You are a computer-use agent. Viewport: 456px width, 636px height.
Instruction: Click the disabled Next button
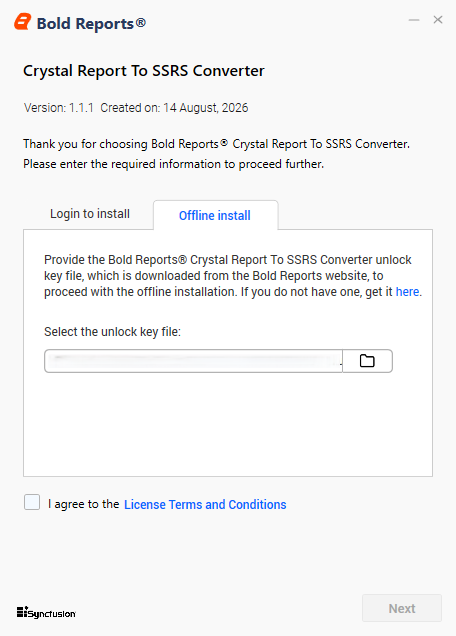402,608
